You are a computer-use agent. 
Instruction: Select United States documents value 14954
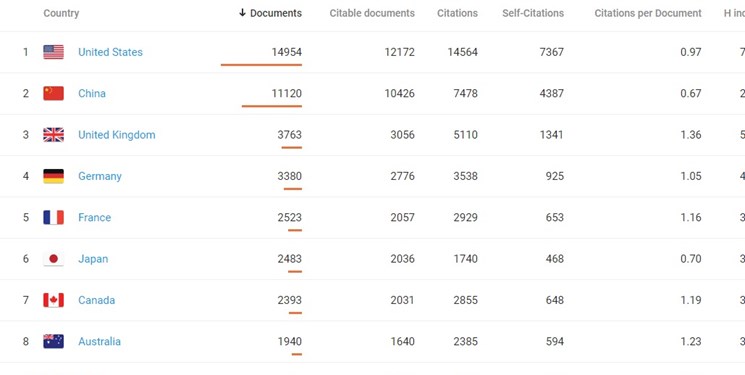click(287, 52)
